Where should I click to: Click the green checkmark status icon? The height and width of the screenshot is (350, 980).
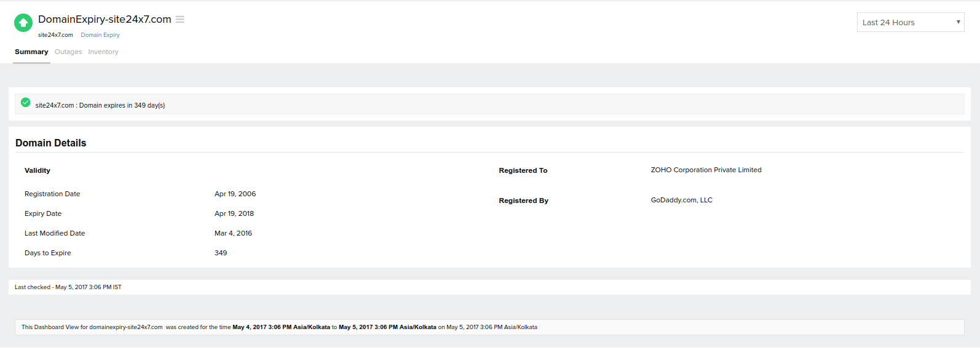[x=25, y=103]
